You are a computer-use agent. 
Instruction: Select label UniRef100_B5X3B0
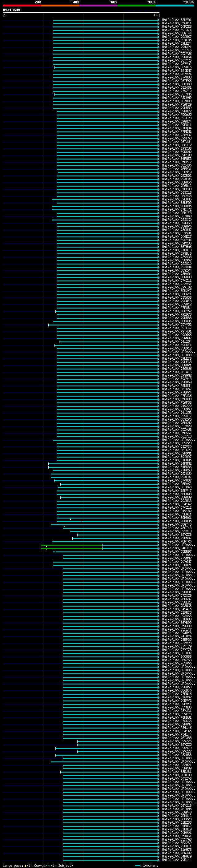point(177,626)
